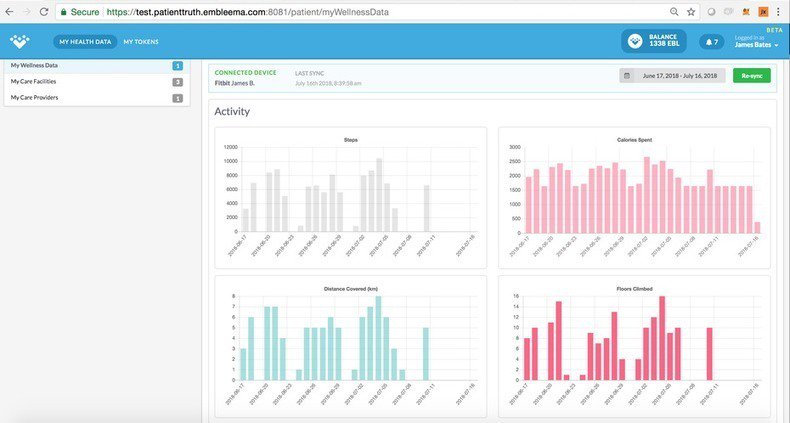The width and height of the screenshot is (790, 423).
Task: Click the Balance 1338 EBL button
Action: coord(654,41)
